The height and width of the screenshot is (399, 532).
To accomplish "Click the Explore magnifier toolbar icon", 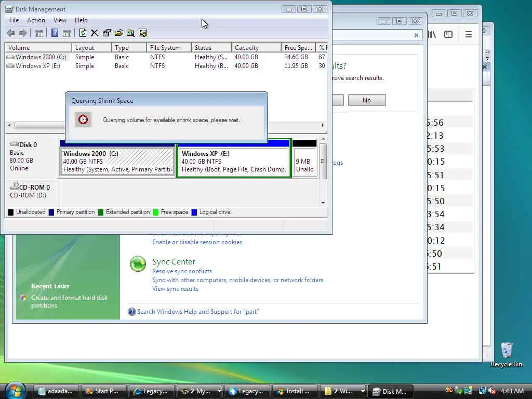I will coord(130,33).
